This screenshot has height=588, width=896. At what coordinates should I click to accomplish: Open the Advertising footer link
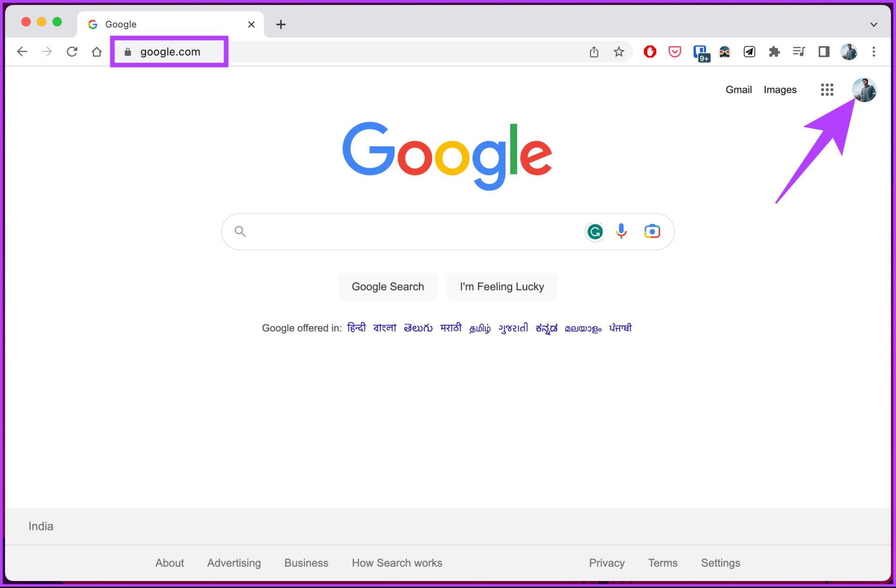pos(234,563)
